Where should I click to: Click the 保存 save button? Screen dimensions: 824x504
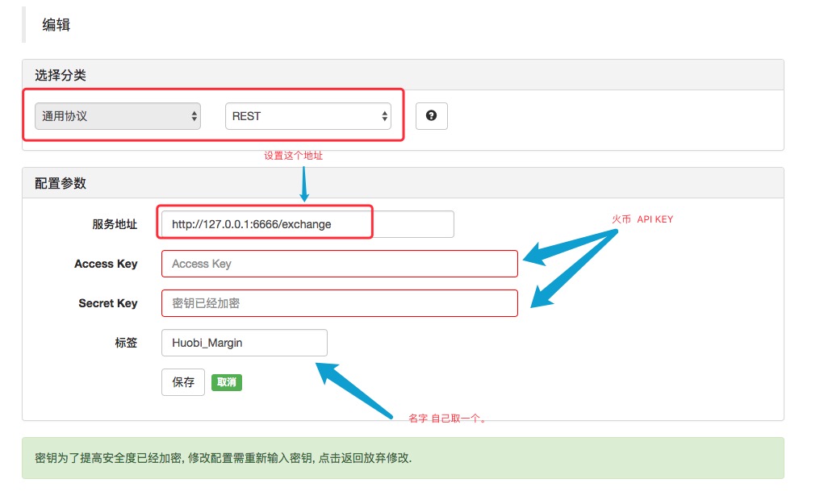pyautogui.click(x=183, y=382)
